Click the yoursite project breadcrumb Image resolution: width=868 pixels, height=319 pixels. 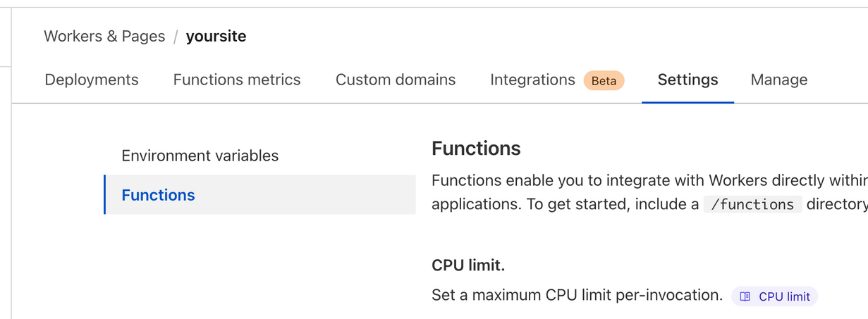coord(216,37)
